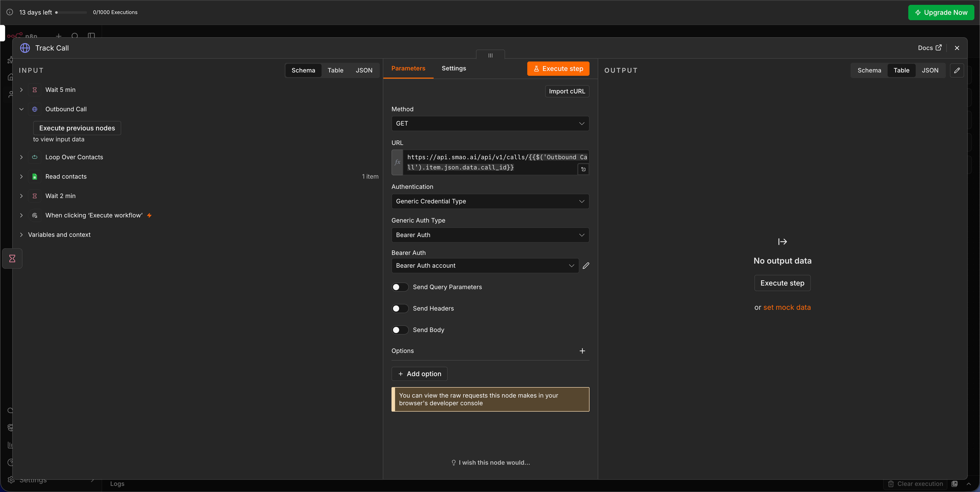Expand the Wait 5 min input node

(21, 90)
